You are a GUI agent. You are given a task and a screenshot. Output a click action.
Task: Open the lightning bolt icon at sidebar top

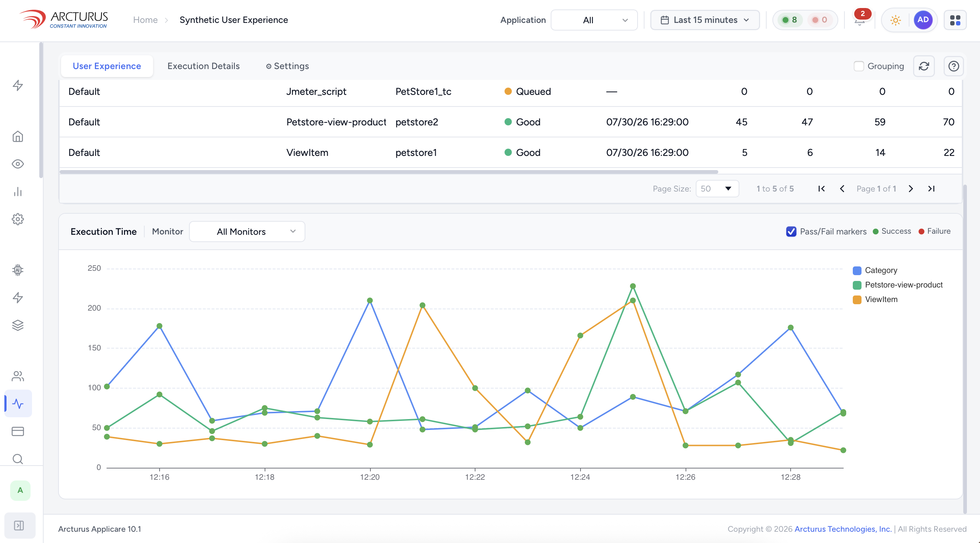pos(18,85)
